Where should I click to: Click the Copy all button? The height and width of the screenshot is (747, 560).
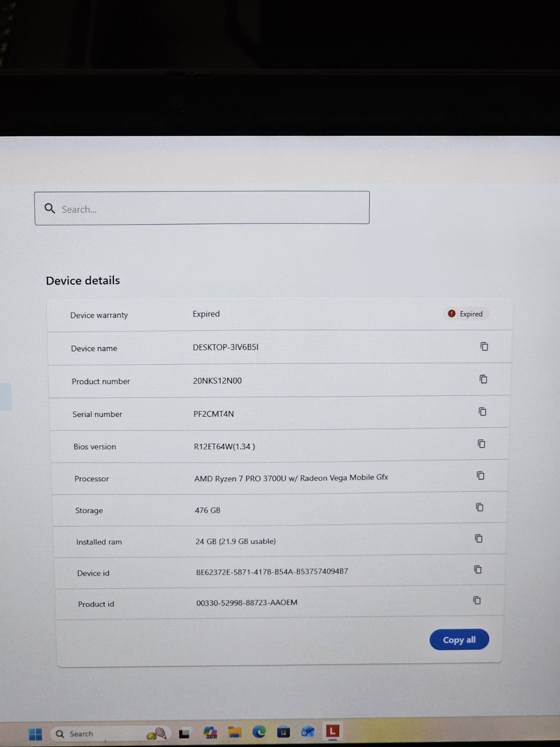pyautogui.click(x=459, y=640)
